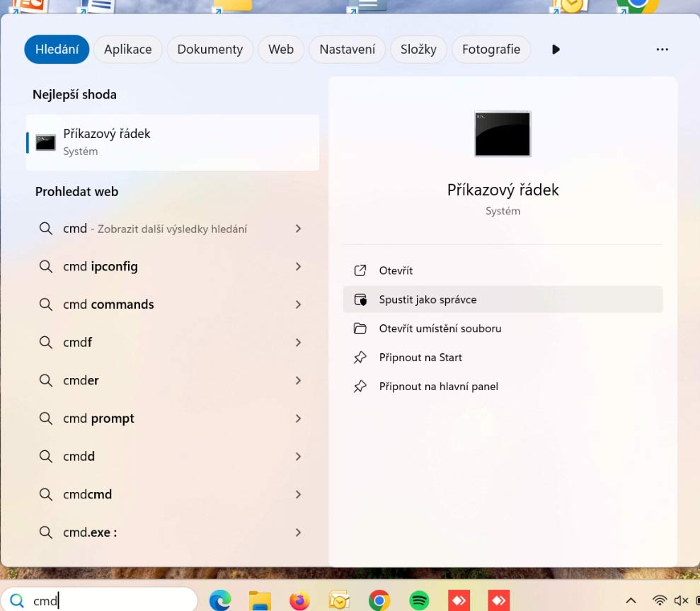Screen dimensions: 700x611
Task: Expand the chevron next to 'cmdd'
Action: tap(298, 457)
